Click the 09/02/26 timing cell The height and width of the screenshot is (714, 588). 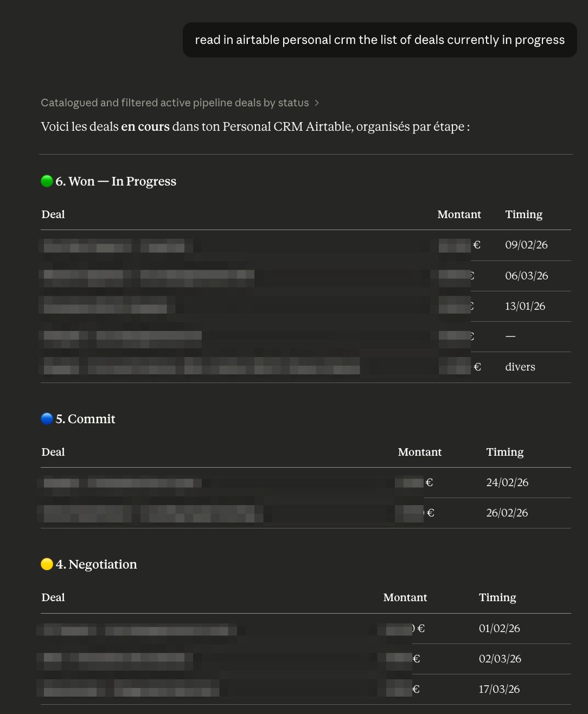point(526,245)
